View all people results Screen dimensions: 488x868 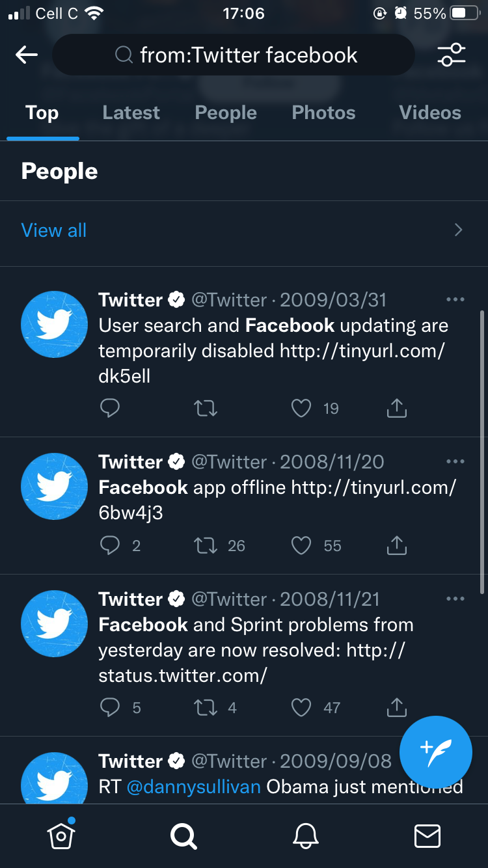(53, 230)
